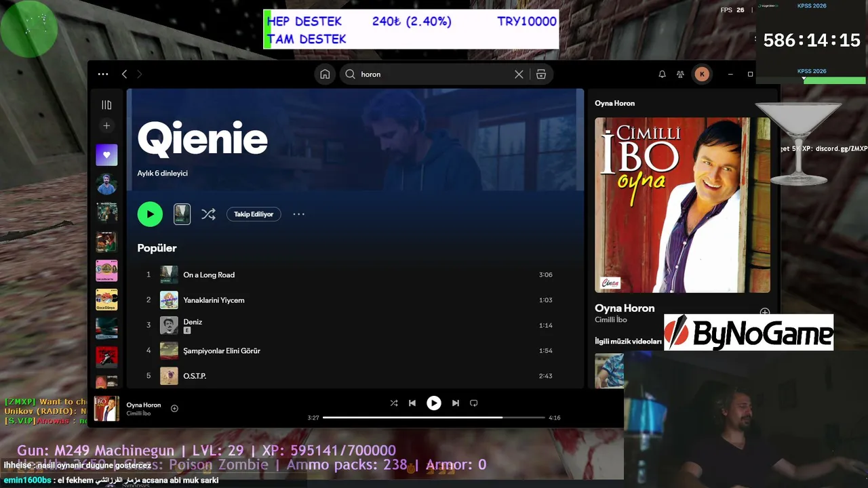The image size is (868, 488).
Task: Go back with the left arrow
Action: [x=124, y=75]
